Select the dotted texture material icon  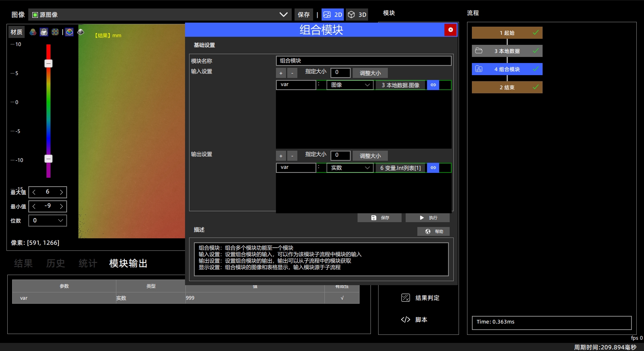click(55, 32)
